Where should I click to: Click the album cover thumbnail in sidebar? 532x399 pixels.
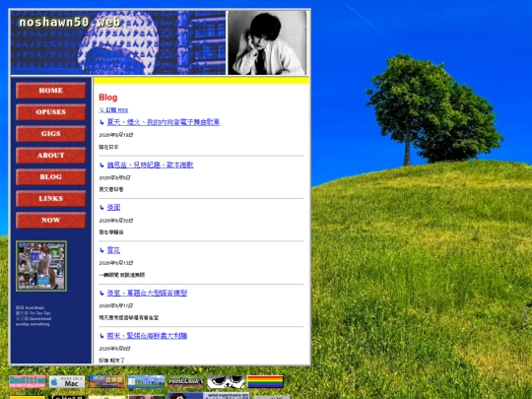click(41, 266)
